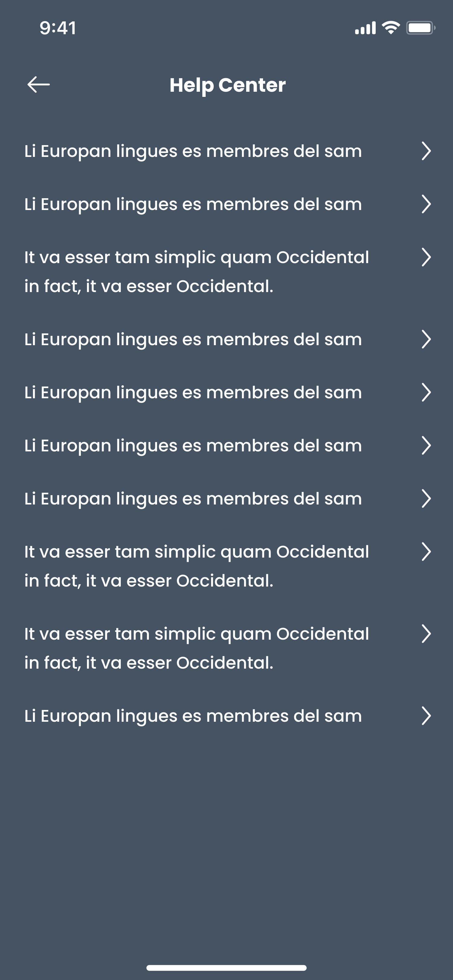Expand the first help topic's chevron
Viewport: 453px width, 980px height.
tap(426, 151)
